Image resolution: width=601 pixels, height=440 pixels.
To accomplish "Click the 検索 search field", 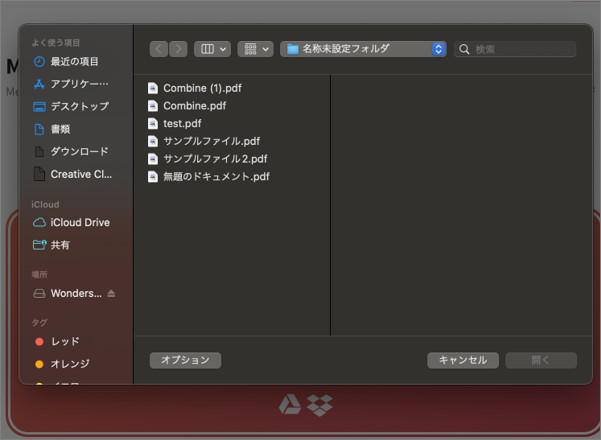I will point(515,49).
